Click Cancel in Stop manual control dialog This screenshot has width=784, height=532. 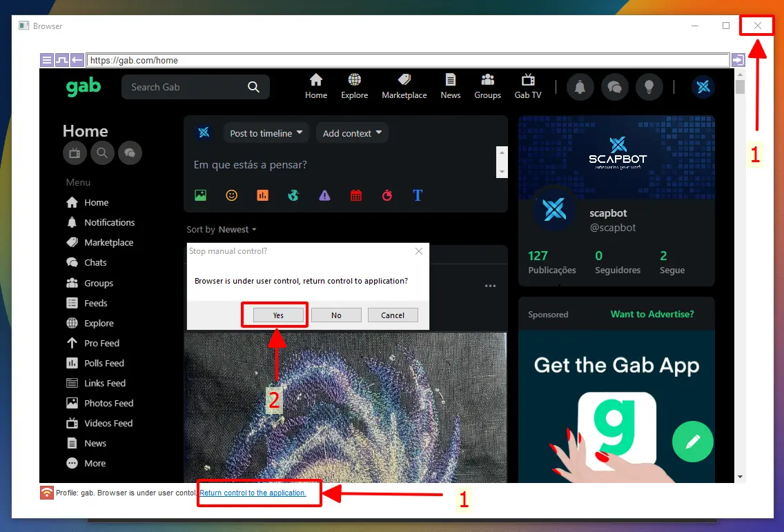[393, 315]
